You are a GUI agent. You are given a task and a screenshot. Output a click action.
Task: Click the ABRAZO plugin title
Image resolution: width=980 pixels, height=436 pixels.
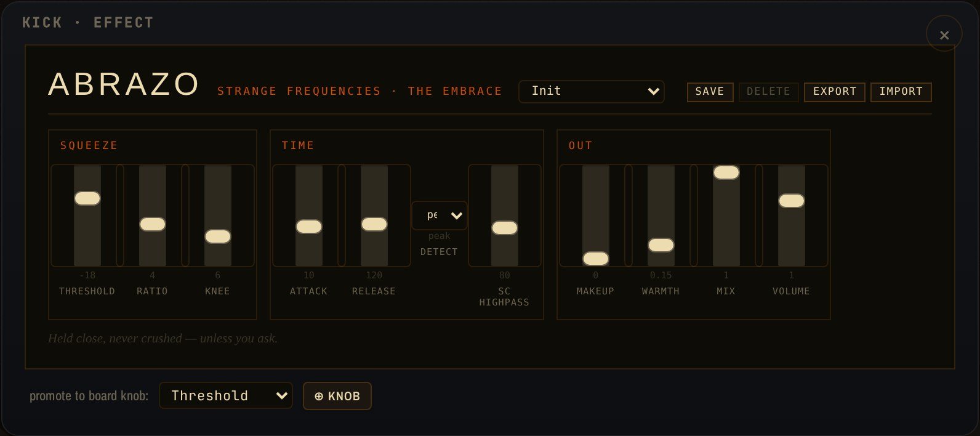point(124,84)
